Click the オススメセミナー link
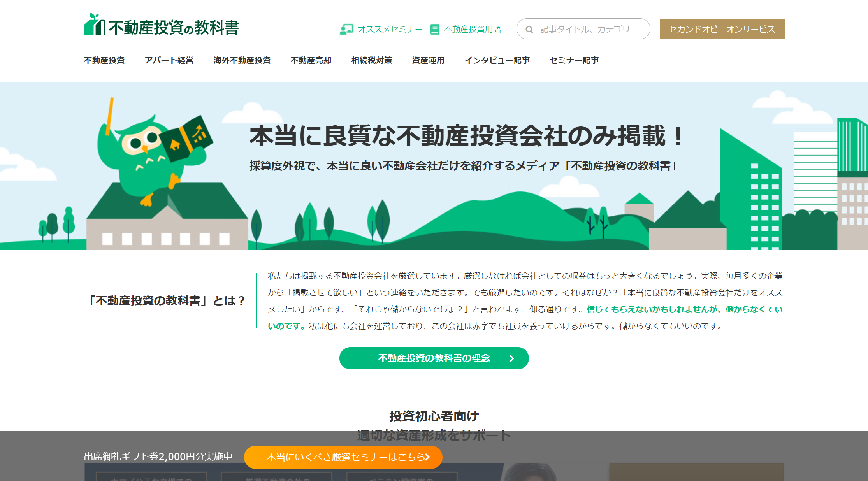The height and width of the screenshot is (481, 868). [390, 29]
